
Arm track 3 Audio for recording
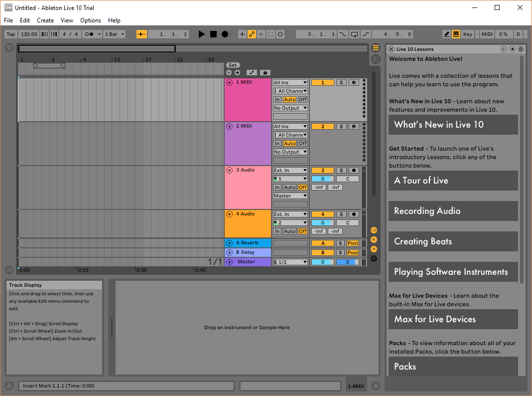click(x=354, y=171)
